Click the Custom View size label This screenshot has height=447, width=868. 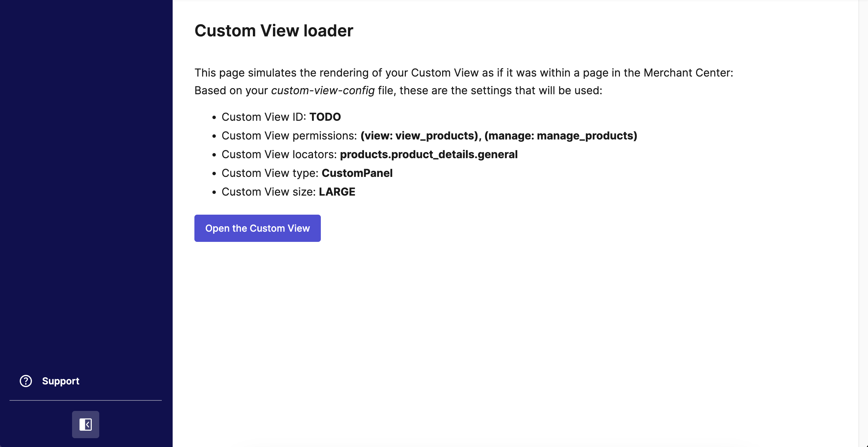tap(268, 192)
